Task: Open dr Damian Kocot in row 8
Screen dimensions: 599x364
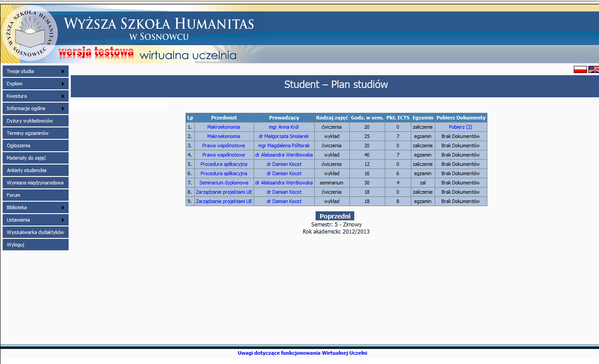Action: tap(284, 192)
